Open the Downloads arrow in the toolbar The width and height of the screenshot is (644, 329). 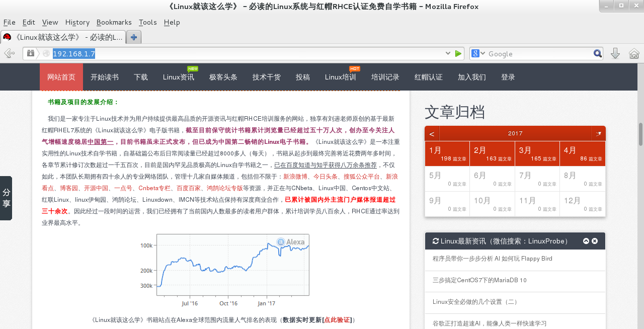pos(615,53)
